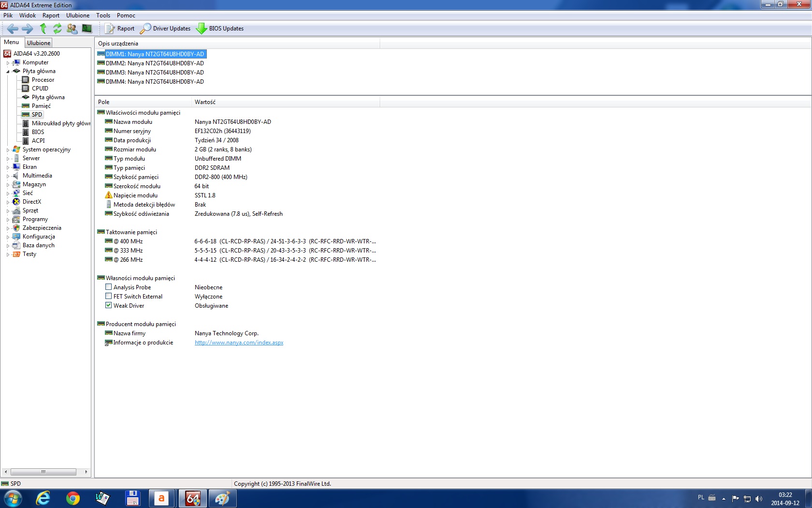Screen dimensions: 812x508
Task: Open the volume control in system tray
Action: (x=759, y=499)
